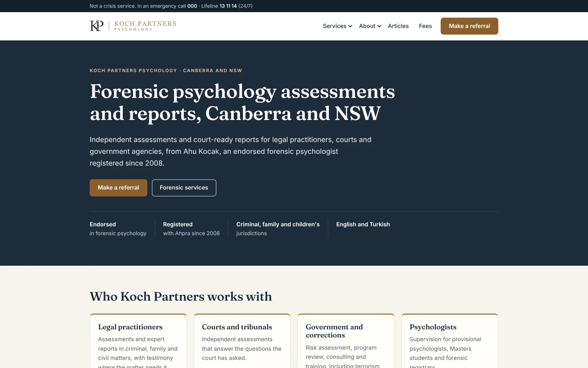
Task: Open the Articles nav item
Action: click(398, 26)
